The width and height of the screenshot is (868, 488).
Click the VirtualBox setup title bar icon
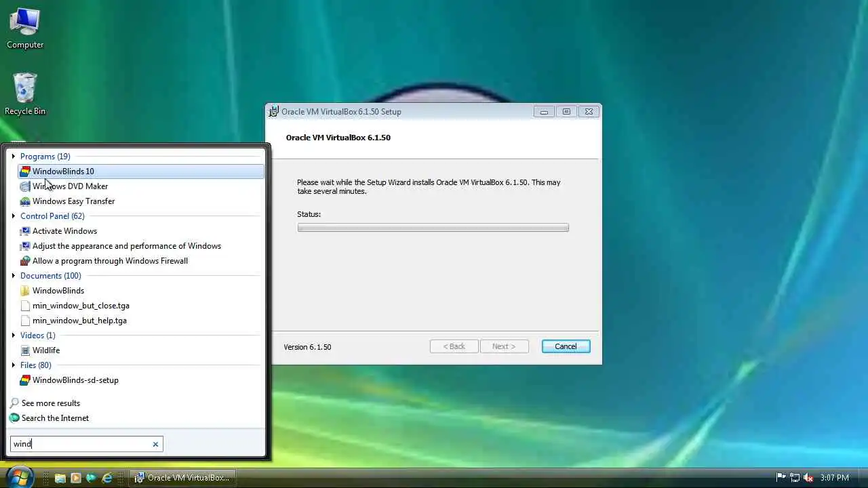[274, 112]
